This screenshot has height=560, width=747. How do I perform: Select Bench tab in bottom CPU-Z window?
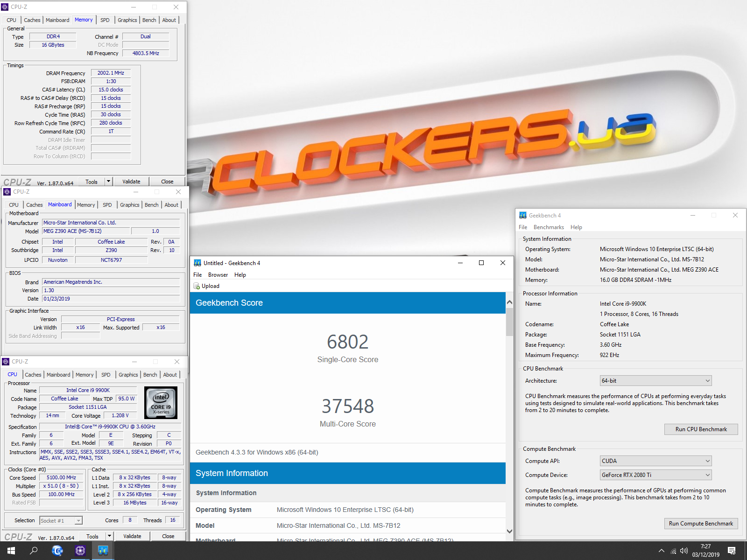click(150, 375)
